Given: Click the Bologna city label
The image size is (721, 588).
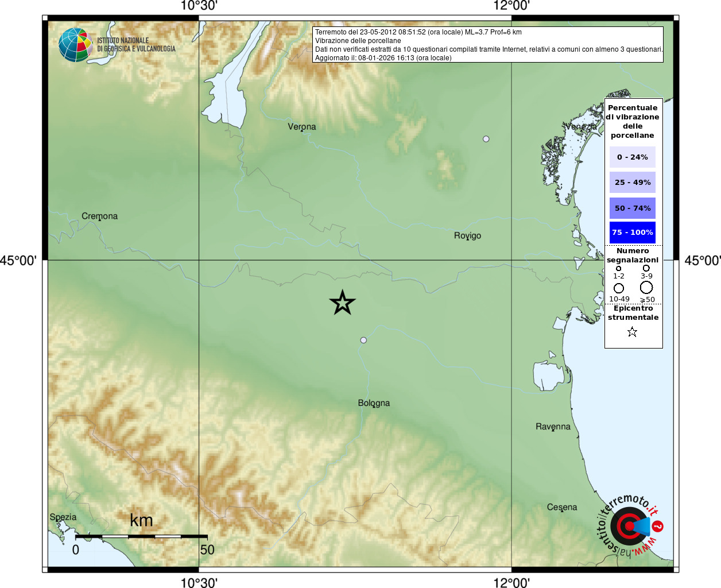Looking at the screenshot, I should coord(374,403).
